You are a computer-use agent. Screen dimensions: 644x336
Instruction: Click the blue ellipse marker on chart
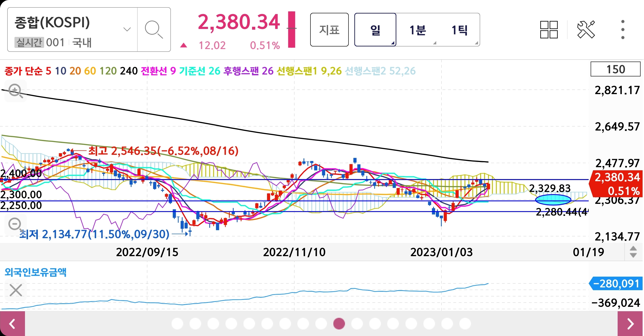553,199
